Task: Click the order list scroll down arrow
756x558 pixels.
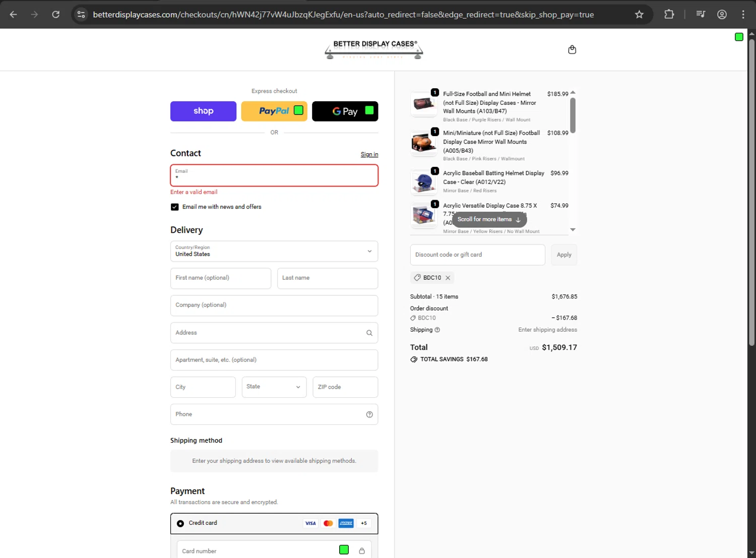Action: pyautogui.click(x=573, y=230)
